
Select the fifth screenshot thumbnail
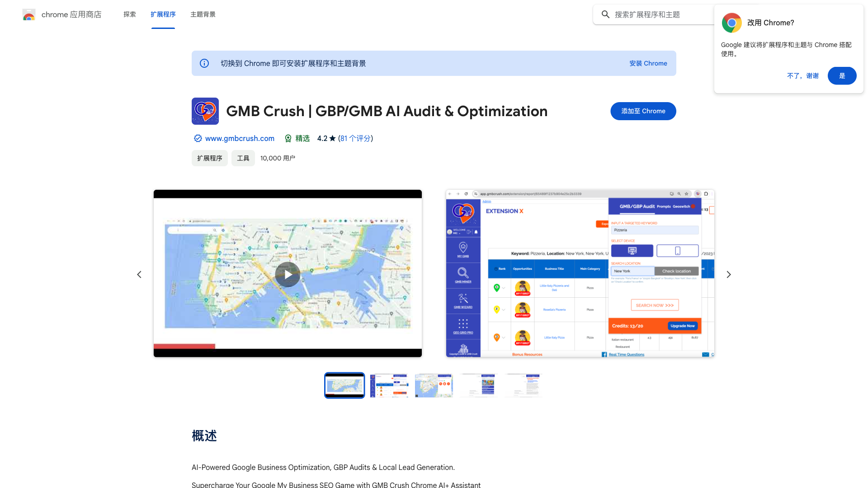[524, 385]
